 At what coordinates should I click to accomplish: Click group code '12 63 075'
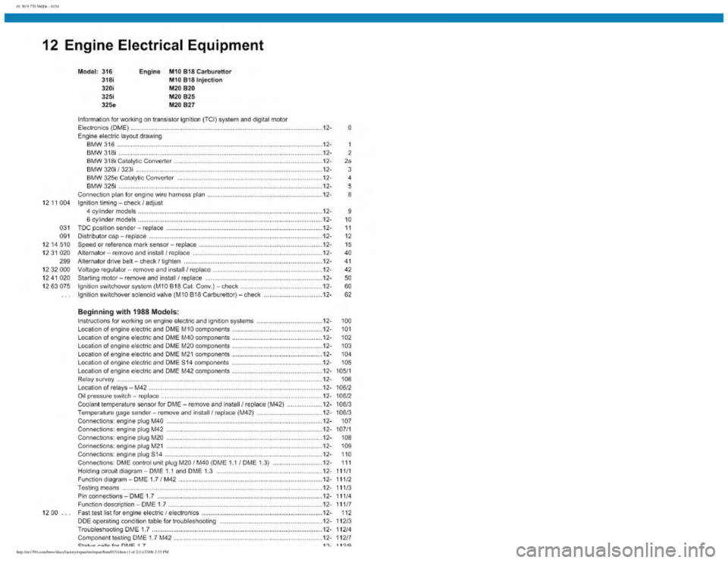click(x=56, y=287)
